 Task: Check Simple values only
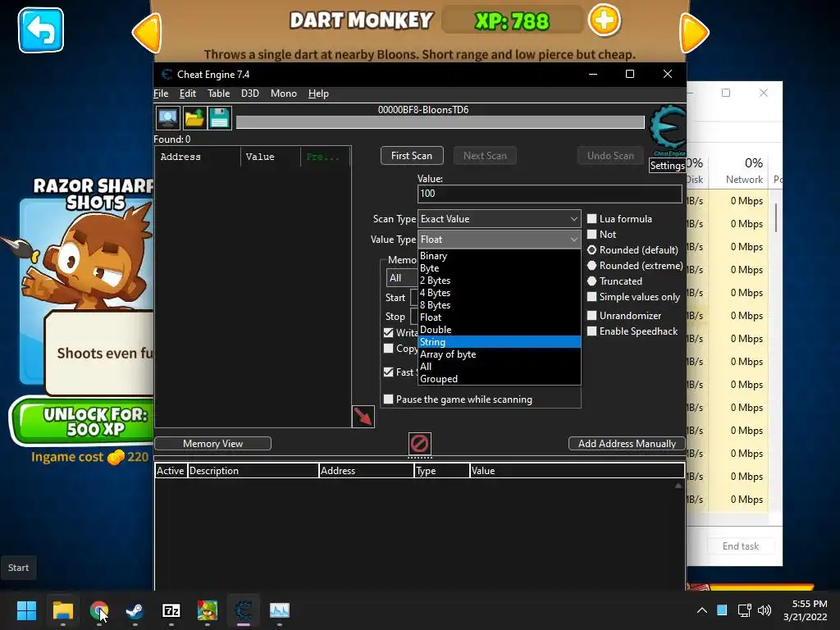[592, 297]
